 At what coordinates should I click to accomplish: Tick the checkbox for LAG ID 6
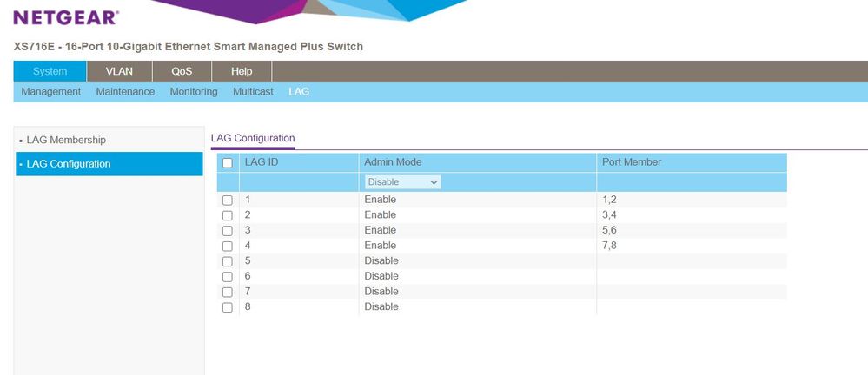pyautogui.click(x=228, y=277)
